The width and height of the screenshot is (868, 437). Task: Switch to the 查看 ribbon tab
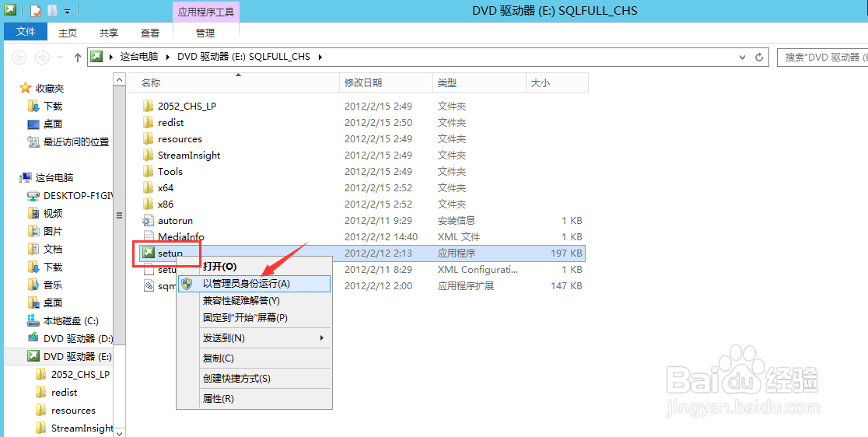tap(150, 33)
